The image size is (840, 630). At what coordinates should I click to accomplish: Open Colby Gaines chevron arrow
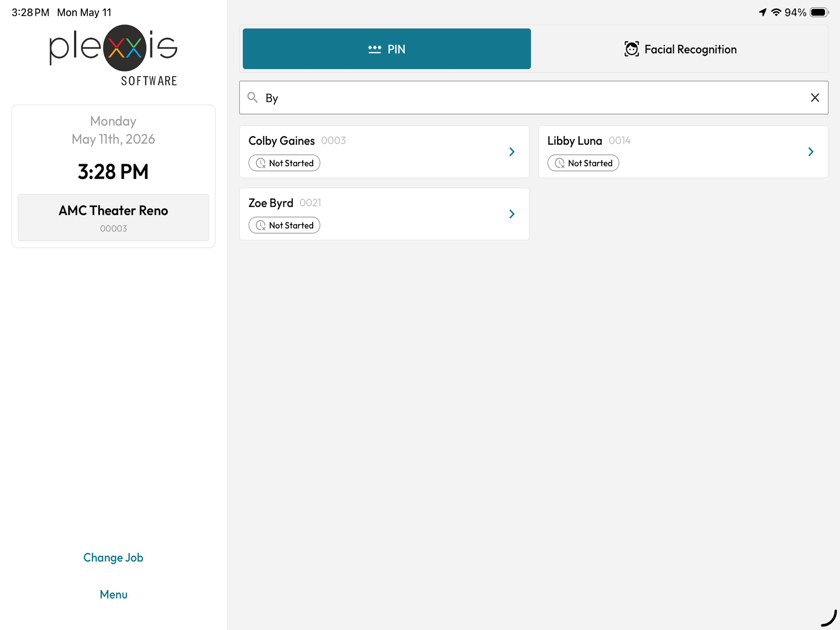(512, 152)
